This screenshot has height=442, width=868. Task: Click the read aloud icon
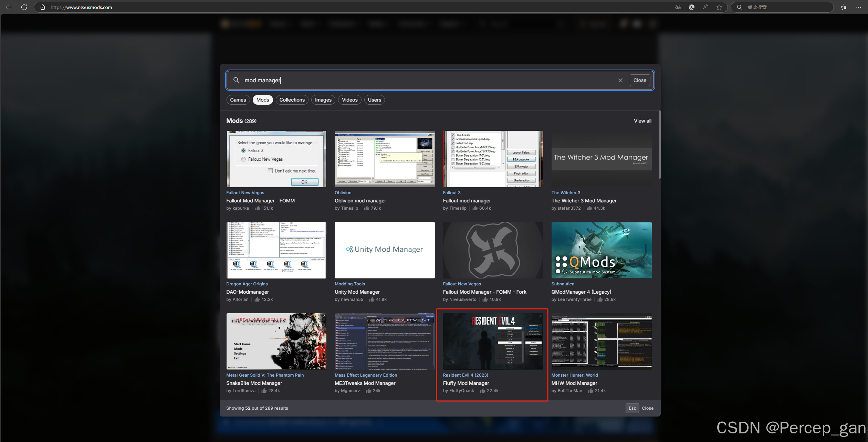[705, 7]
